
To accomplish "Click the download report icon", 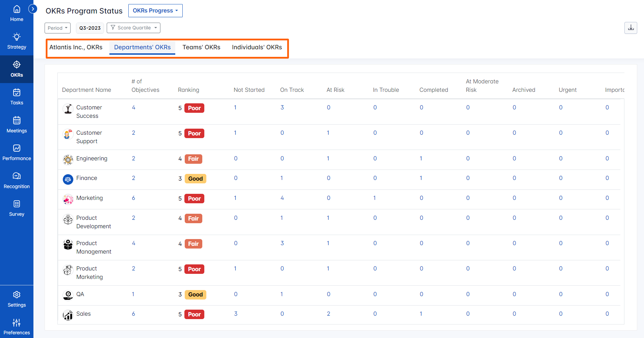I will [x=630, y=28].
